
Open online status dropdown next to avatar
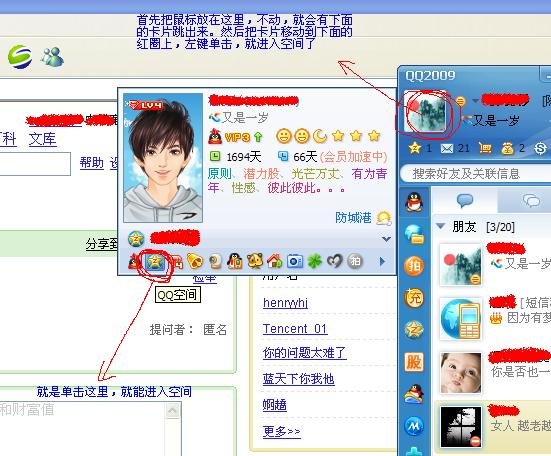(475, 101)
